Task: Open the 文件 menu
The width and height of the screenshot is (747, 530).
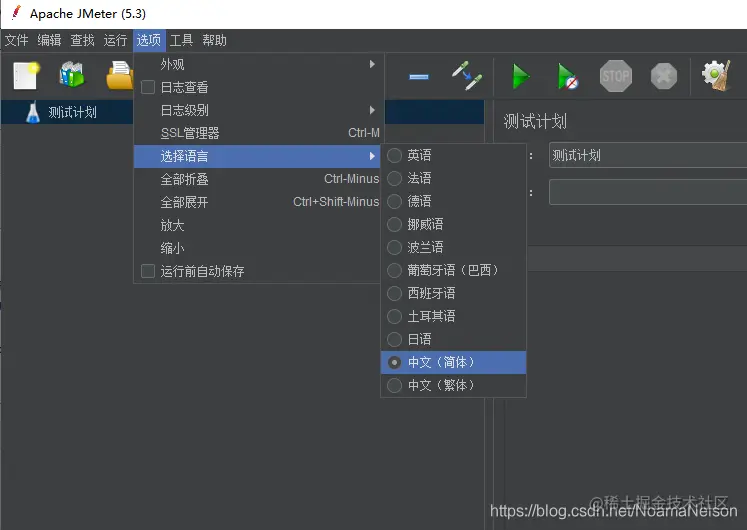Action: point(17,40)
